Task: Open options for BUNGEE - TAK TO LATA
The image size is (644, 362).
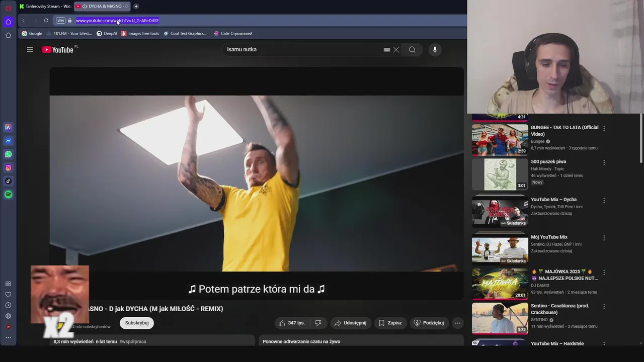Action: pyautogui.click(x=604, y=128)
